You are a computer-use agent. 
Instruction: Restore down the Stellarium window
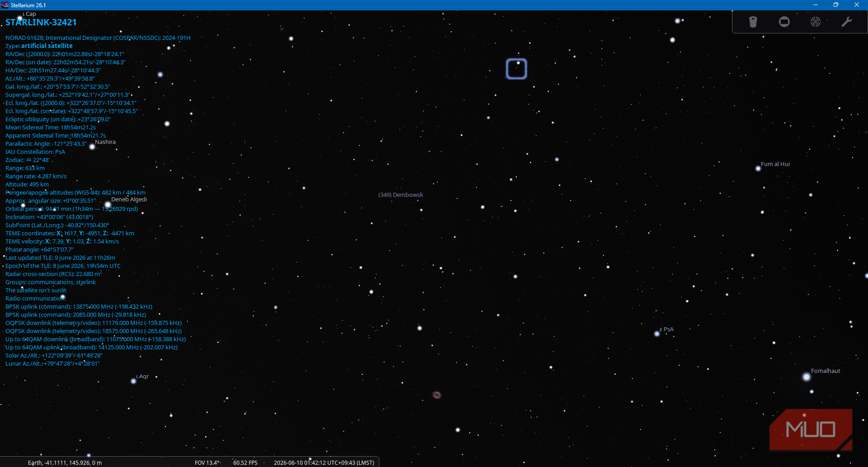[836, 5]
